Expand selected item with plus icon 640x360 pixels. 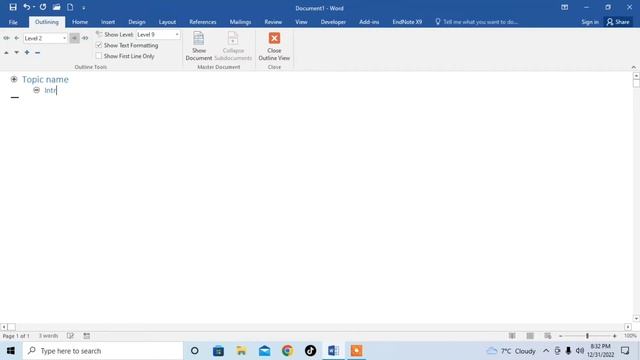tap(27, 52)
